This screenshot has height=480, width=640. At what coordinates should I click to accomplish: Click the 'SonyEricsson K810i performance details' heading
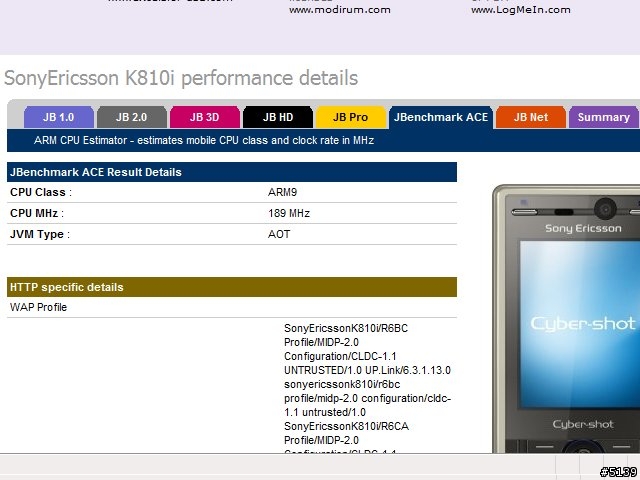[181, 78]
